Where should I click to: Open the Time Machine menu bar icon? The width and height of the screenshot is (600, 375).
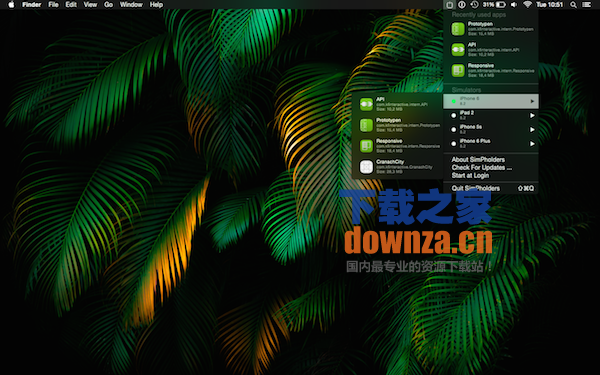474,5
